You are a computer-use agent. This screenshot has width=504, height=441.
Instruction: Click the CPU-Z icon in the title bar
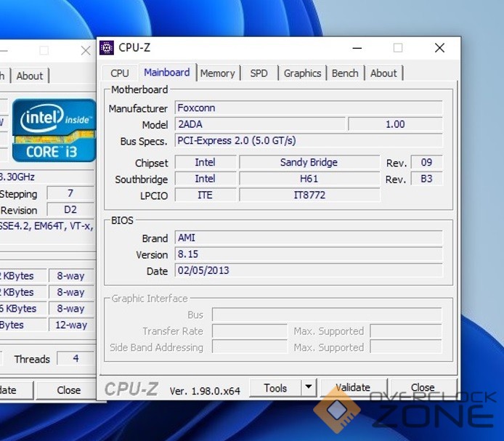coord(107,48)
